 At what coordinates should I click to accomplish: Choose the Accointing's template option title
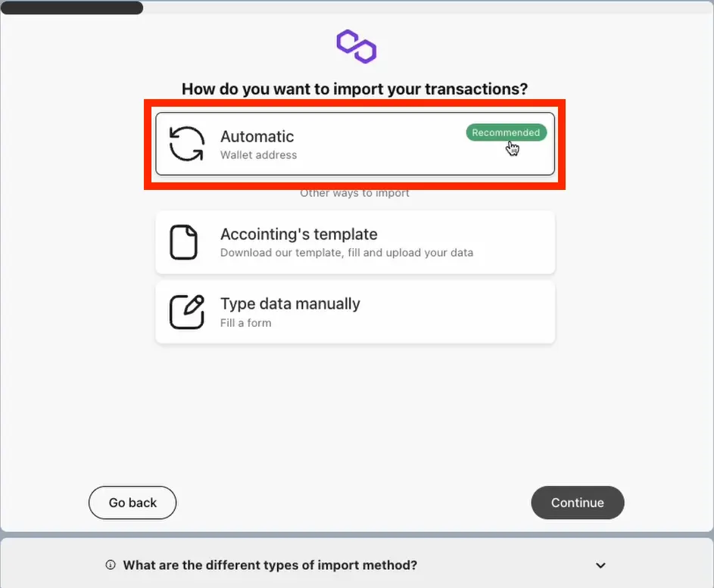point(298,235)
